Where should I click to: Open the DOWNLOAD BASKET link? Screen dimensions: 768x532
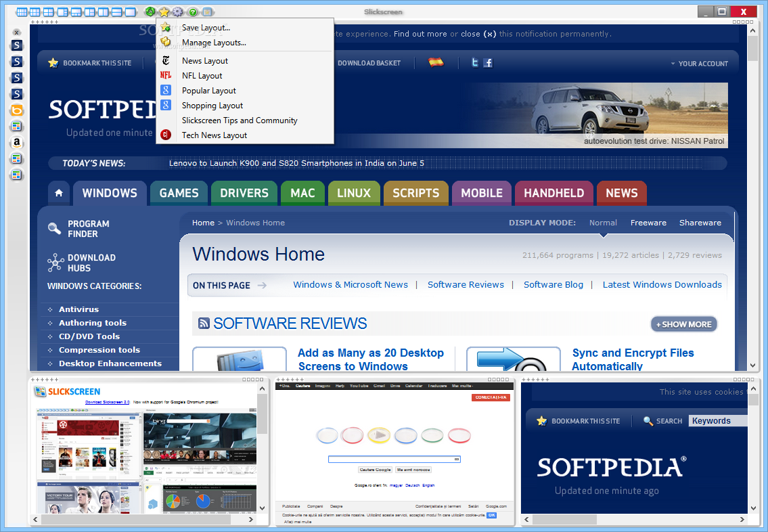(369, 63)
